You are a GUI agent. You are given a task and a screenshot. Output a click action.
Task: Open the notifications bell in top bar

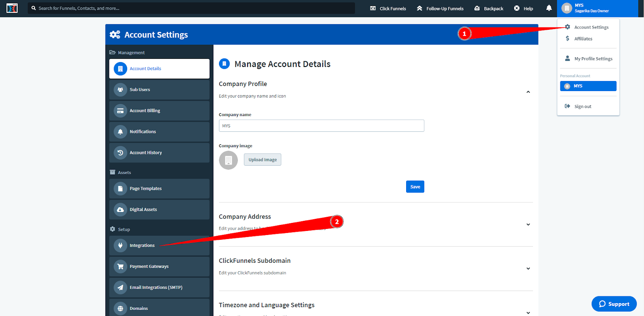tap(549, 8)
